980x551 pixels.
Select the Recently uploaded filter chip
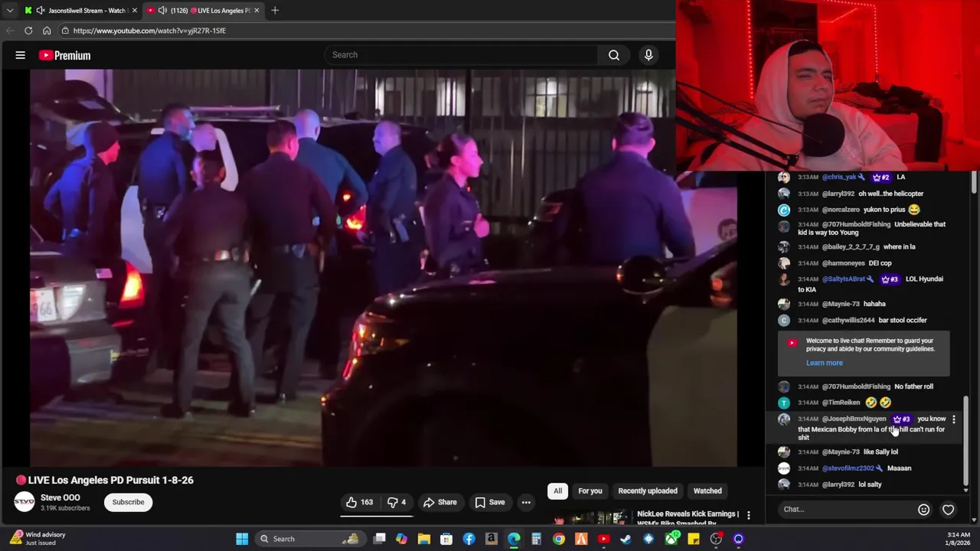(x=648, y=491)
